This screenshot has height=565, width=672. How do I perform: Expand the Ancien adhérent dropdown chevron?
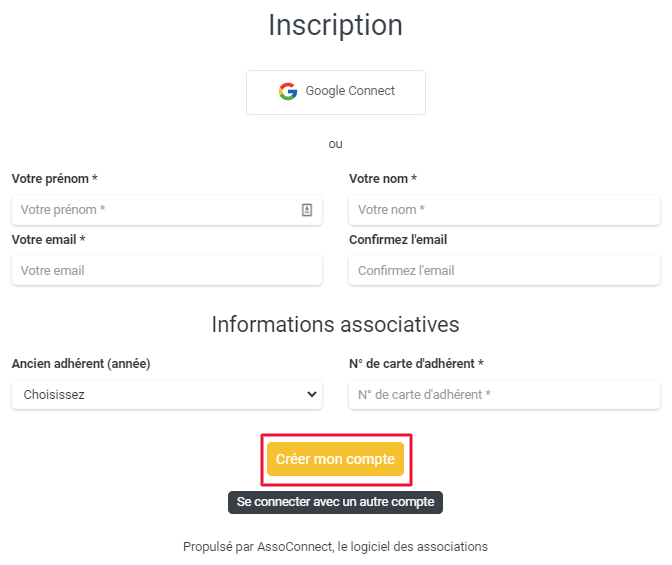312,394
